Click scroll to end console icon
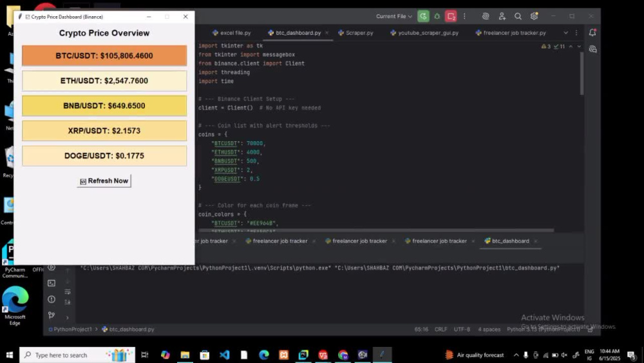 tap(68, 302)
